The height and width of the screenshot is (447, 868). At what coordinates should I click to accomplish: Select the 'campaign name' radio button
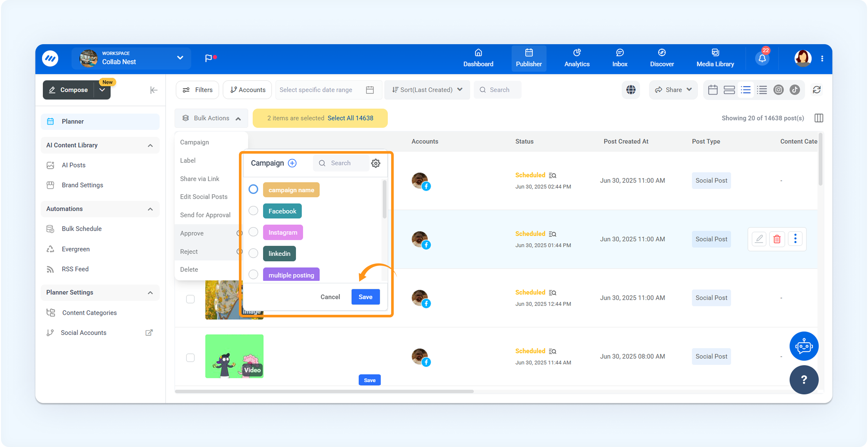tap(254, 189)
